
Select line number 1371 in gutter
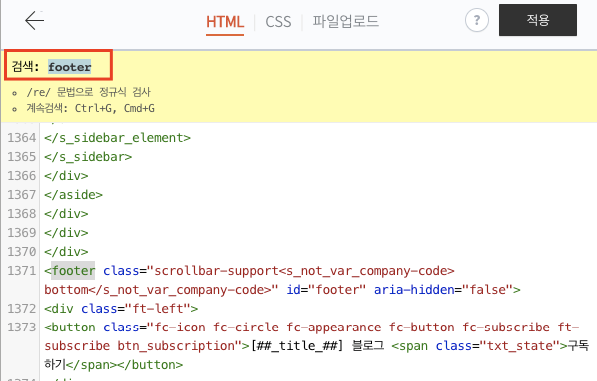tap(22, 271)
